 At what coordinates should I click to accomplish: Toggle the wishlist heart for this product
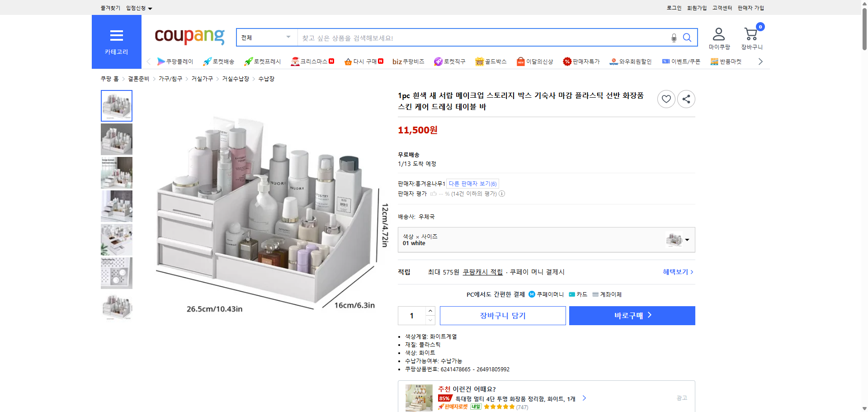[x=666, y=99]
